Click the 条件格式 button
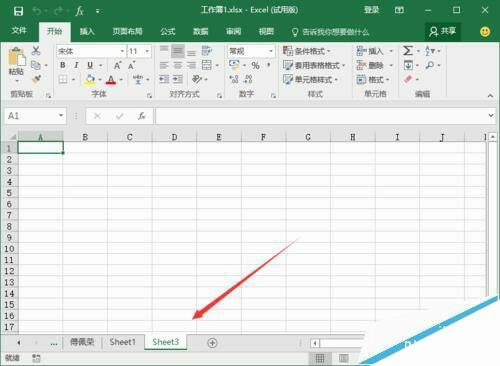The width and height of the screenshot is (500, 366). pyautogui.click(x=307, y=51)
